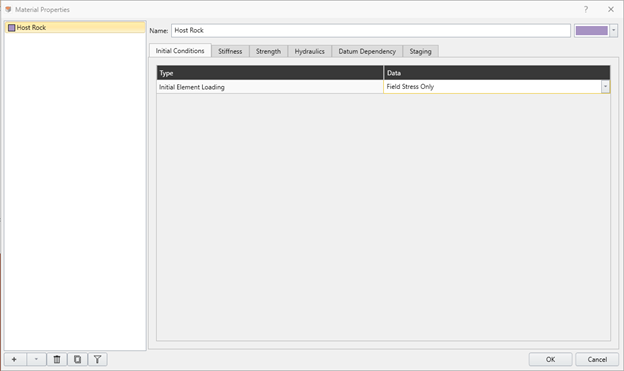
Task: Click the Data column header
Action: pyautogui.click(x=497, y=73)
